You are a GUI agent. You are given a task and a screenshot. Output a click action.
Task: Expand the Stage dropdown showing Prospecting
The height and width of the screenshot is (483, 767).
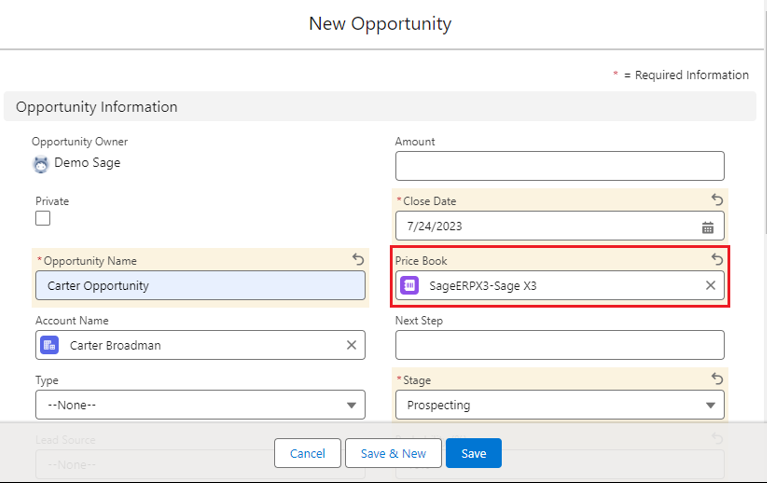click(559, 405)
